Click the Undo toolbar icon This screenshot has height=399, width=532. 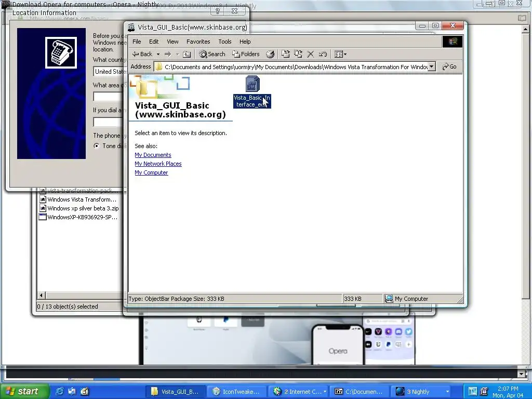point(323,54)
